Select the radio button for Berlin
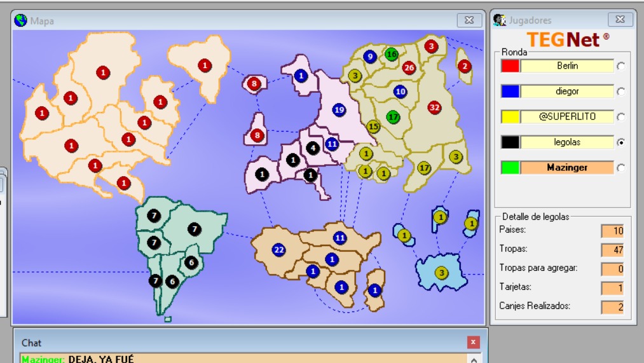644x363 pixels. coord(620,66)
